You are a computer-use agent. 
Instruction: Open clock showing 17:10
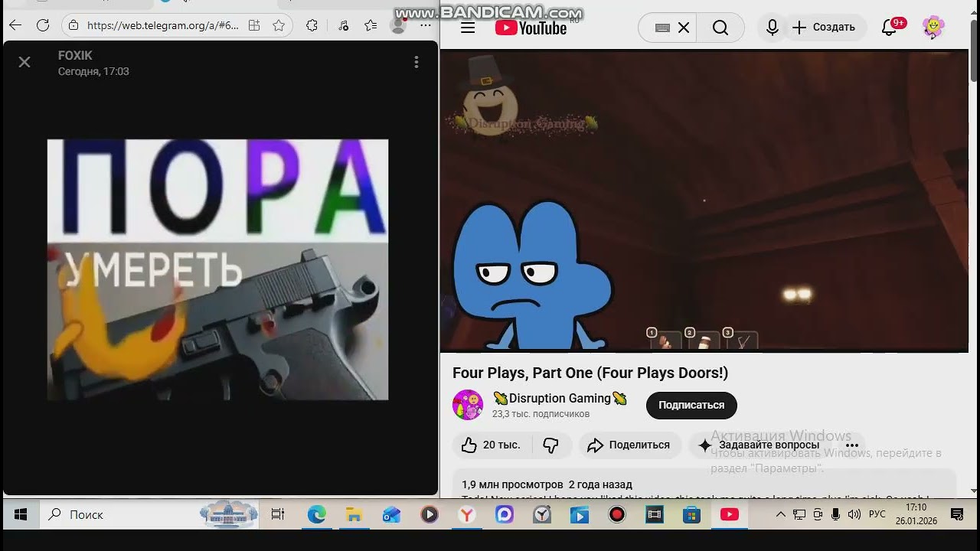click(x=916, y=514)
